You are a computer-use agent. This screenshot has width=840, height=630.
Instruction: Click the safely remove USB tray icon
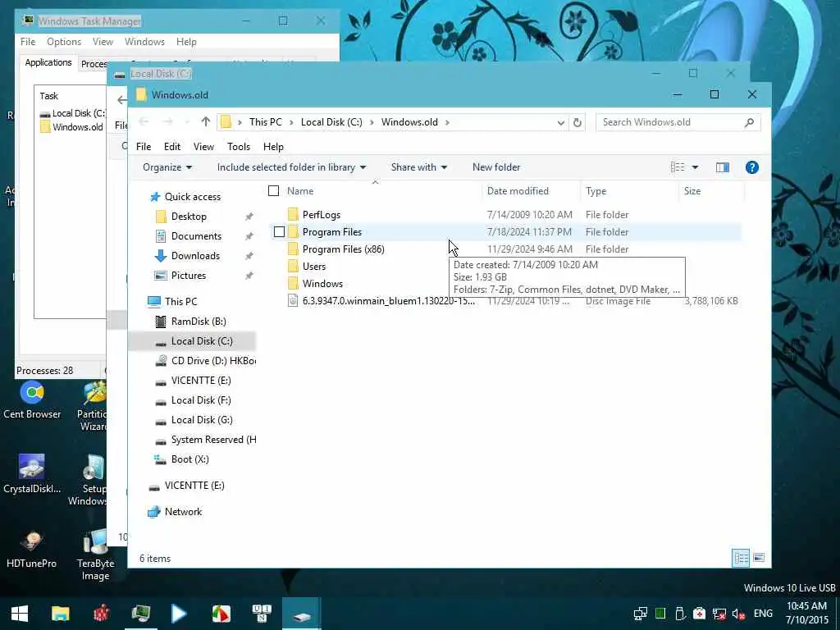click(680, 614)
